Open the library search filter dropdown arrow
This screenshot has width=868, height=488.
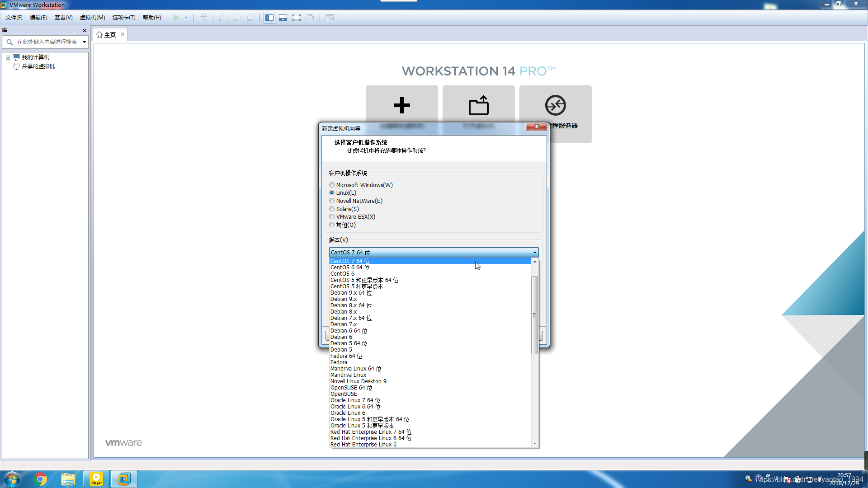click(x=84, y=42)
